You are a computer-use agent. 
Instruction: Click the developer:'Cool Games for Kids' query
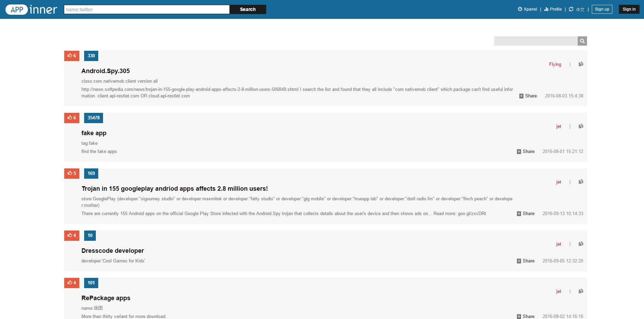pyautogui.click(x=113, y=261)
